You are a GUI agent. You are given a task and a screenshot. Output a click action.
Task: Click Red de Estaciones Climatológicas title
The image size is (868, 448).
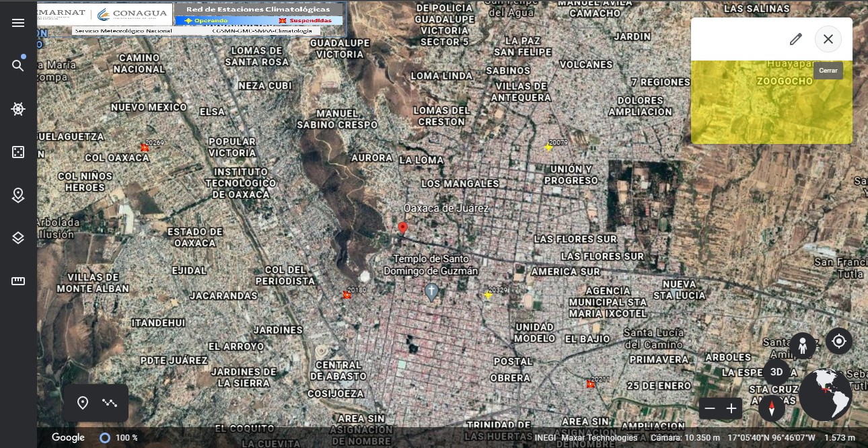[258, 9]
